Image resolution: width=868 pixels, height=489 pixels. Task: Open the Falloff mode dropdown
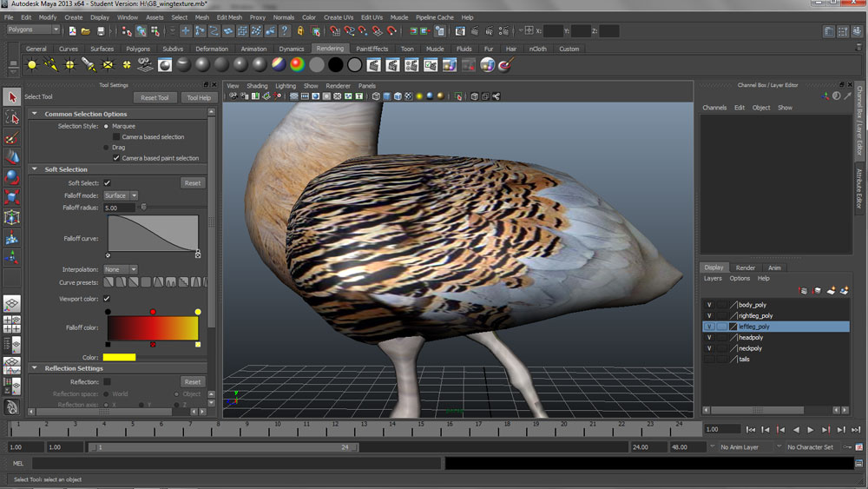tap(121, 196)
